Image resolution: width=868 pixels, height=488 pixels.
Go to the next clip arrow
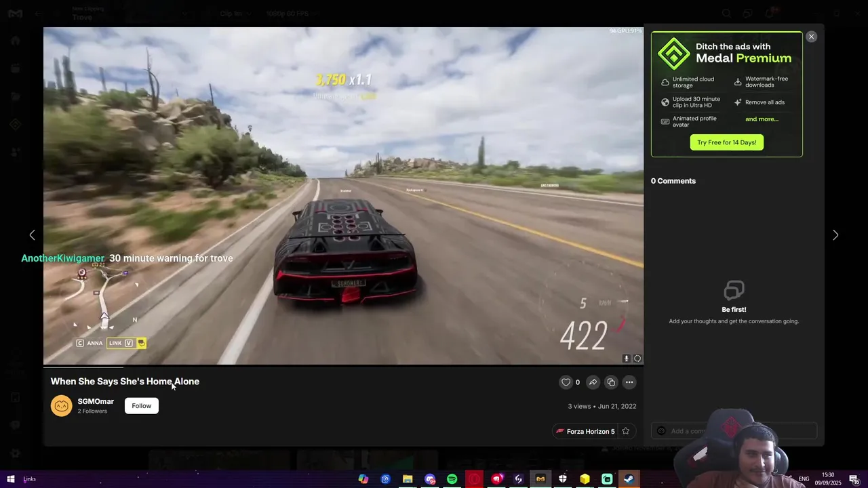point(835,235)
